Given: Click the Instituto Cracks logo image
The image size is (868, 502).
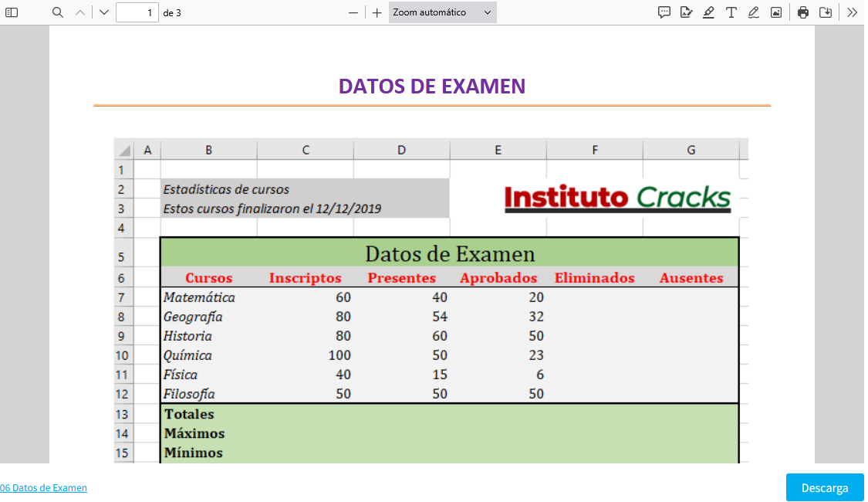Looking at the screenshot, I should pyautogui.click(x=617, y=198).
